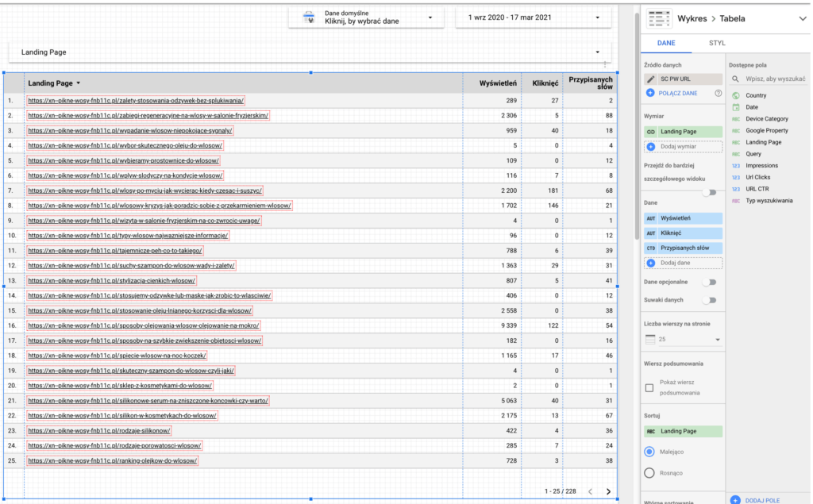
Task: Toggle the drill-down switch under Wymiar
Action: point(710,192)
